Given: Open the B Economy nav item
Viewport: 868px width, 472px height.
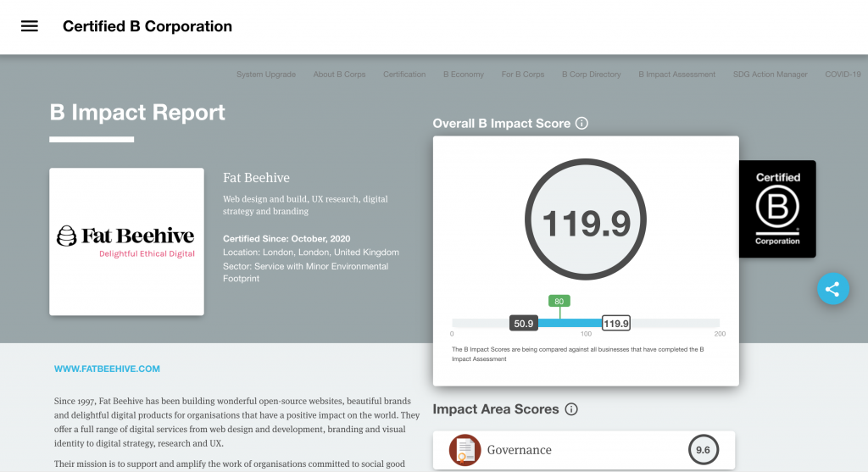Looking at the screenshot, I should coord(464,75).
